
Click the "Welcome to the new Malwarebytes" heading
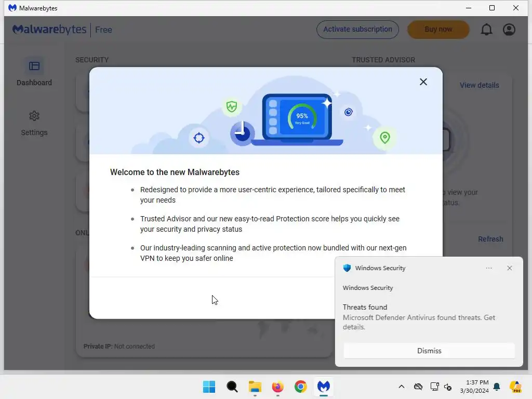[x=175, y=172]
